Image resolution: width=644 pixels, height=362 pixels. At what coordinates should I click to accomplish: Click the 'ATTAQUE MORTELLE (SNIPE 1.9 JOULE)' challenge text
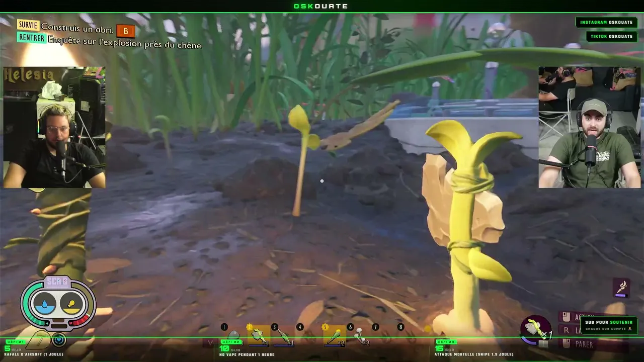474,354
